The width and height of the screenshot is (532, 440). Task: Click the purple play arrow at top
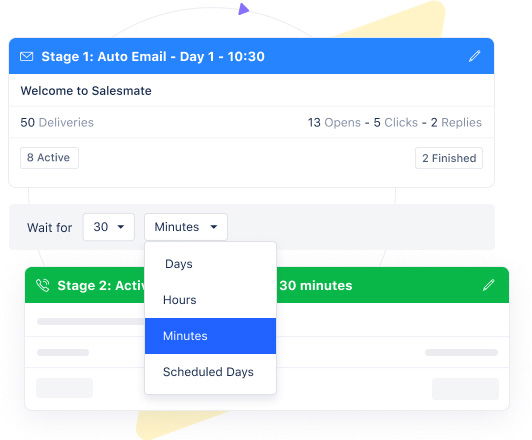click(x=243, y=9)
